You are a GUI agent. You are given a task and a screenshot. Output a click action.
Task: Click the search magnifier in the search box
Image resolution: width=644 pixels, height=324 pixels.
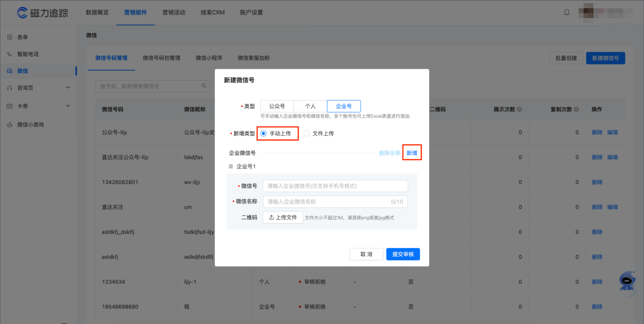(204, 86)
